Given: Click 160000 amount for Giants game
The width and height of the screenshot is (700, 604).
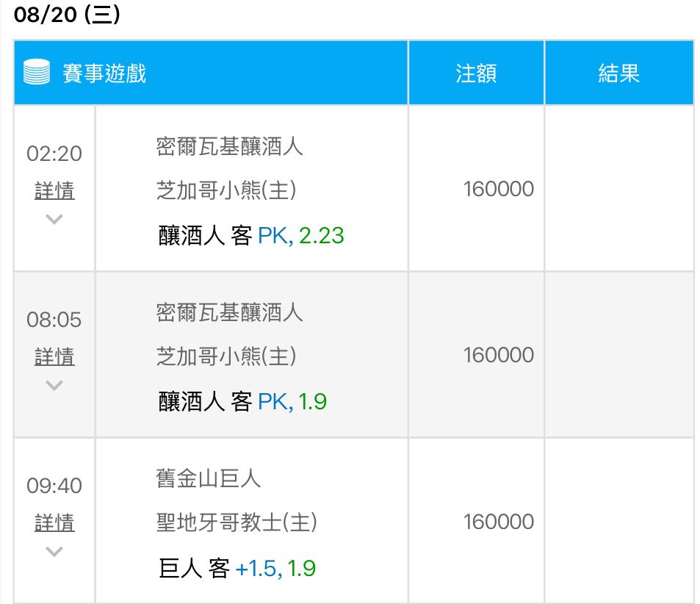Looking at the screenshot, I should 498,522.
